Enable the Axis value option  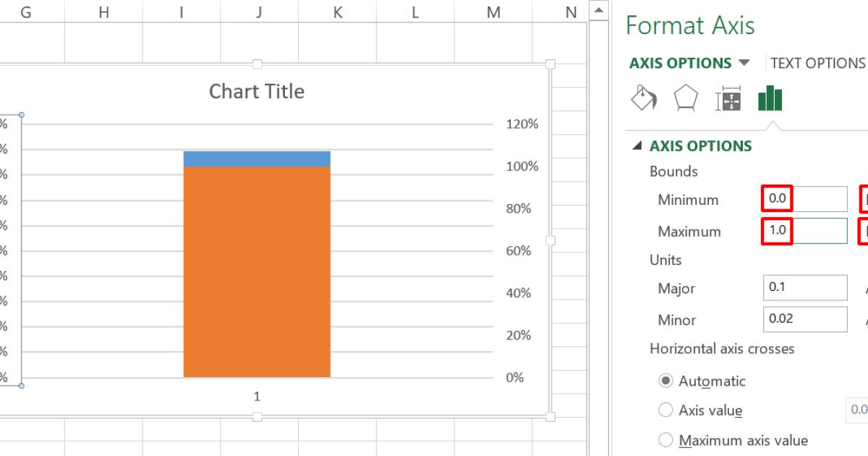pos(665,410)
